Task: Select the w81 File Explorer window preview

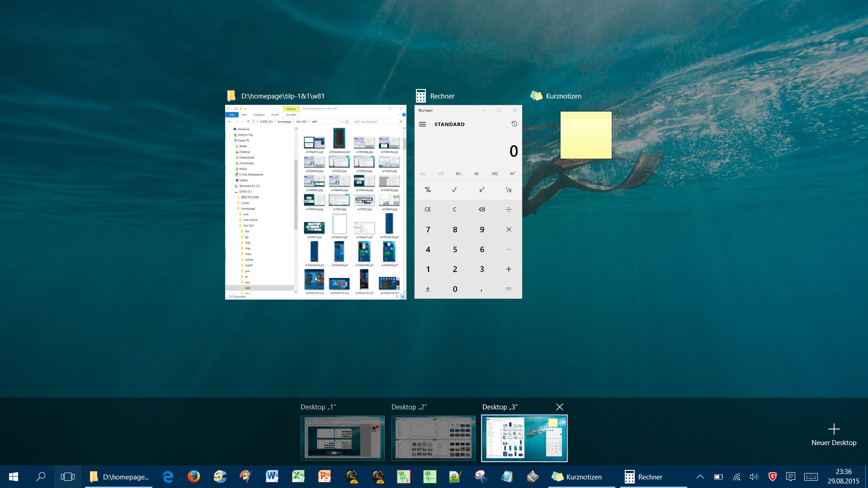Action: pyautogui.click(x=316, y=202)
